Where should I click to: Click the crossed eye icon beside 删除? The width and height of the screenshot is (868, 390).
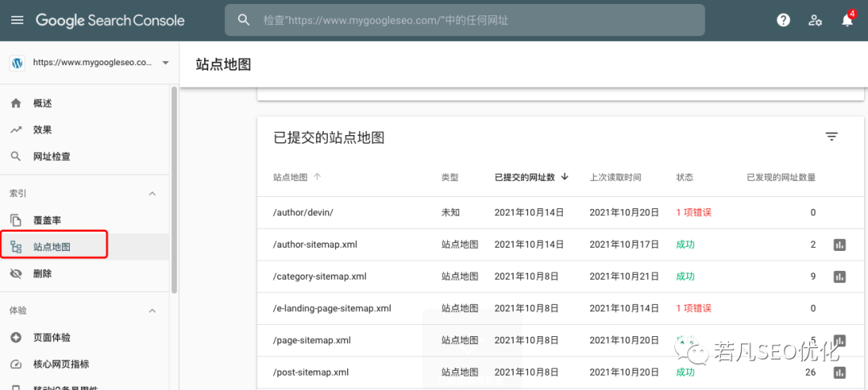(x=16, y=273)
